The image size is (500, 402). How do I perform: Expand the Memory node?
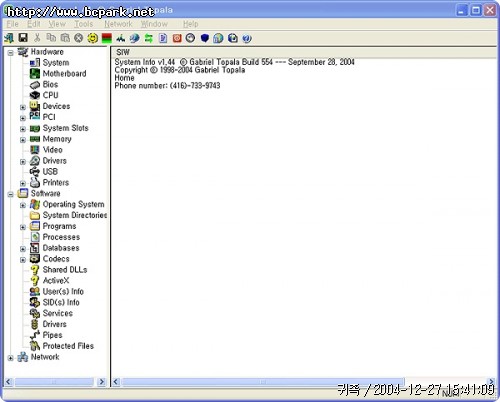click(x=23, y=140)
